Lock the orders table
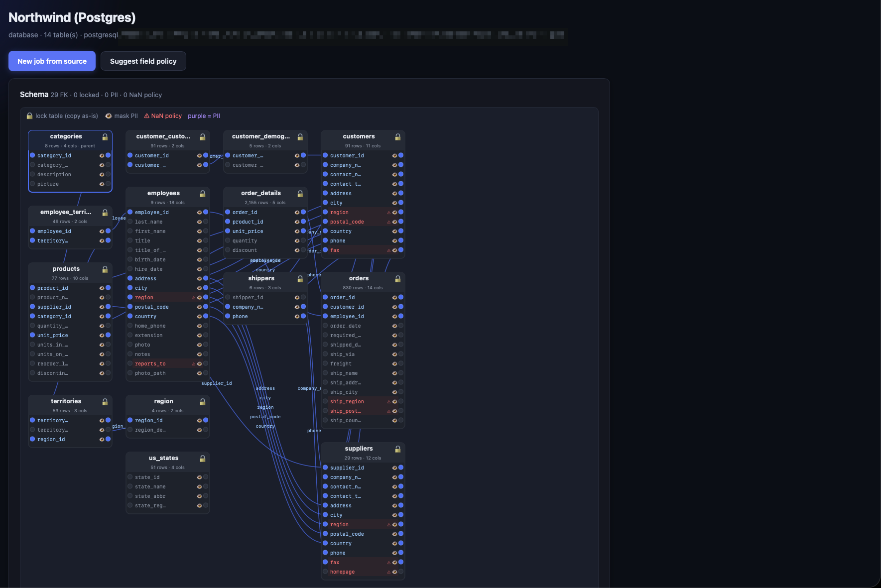The image size is (881, 588). (x=398, y=279)
